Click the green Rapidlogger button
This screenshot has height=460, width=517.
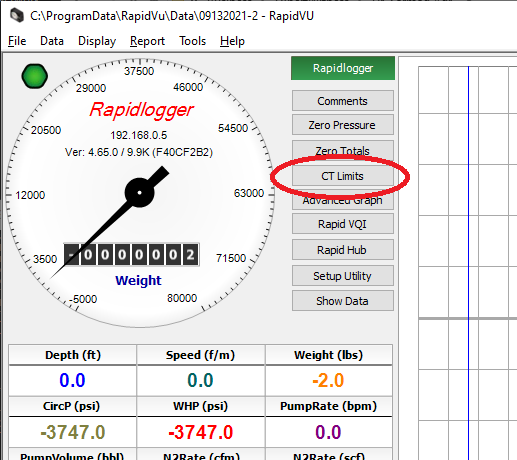click(343, 68)
